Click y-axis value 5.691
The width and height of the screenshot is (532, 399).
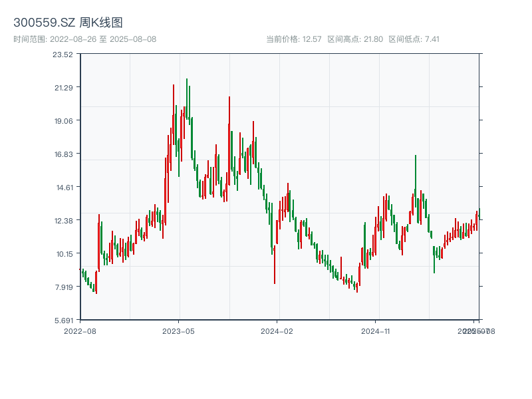(64, 321)
